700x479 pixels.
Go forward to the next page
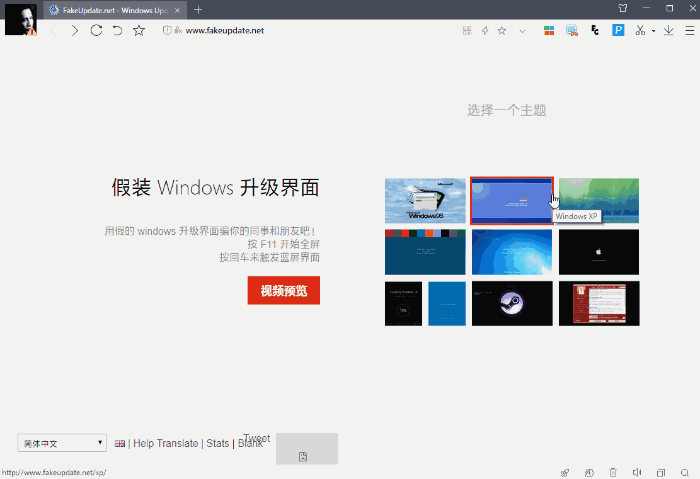(75, 31)
